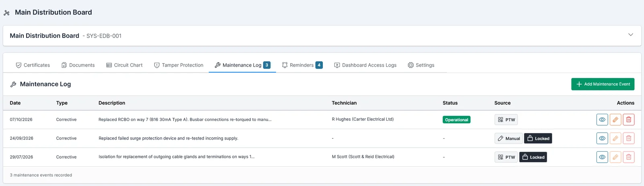Click the Reminders count badge 4
644x186 pixels.
pos(319,65)
